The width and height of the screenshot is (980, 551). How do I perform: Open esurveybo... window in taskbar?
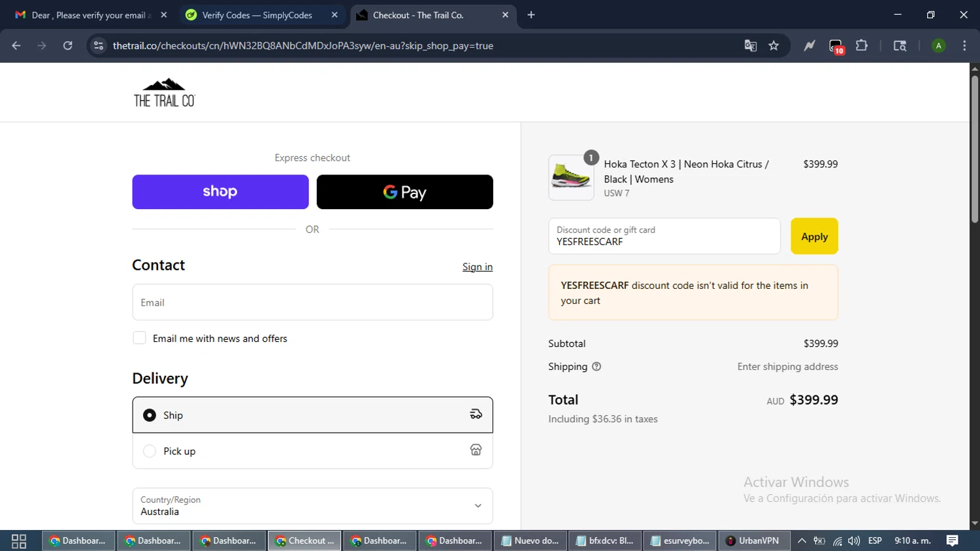click(x=680, y=541)
